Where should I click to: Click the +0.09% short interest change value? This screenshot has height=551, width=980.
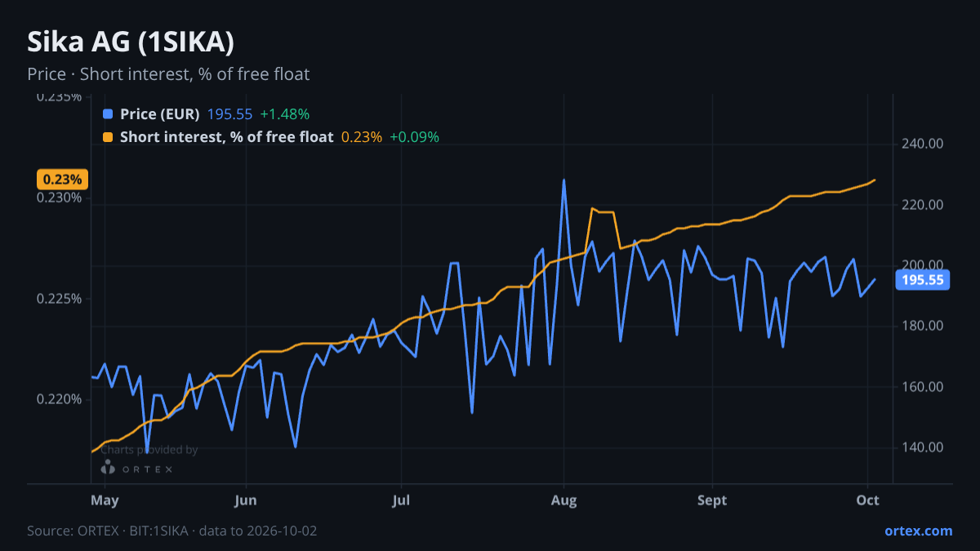pyautogui.click(x=415, y=137)
